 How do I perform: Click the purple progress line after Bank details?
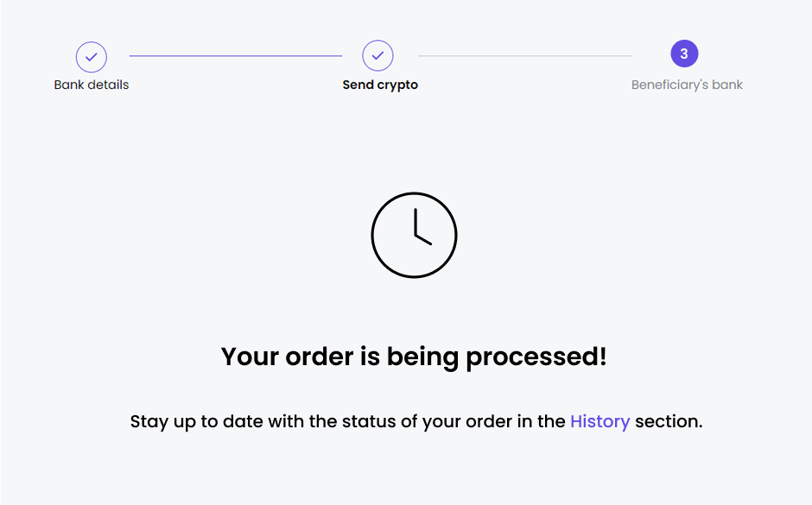pyautogui.click(x=236, y=56)
